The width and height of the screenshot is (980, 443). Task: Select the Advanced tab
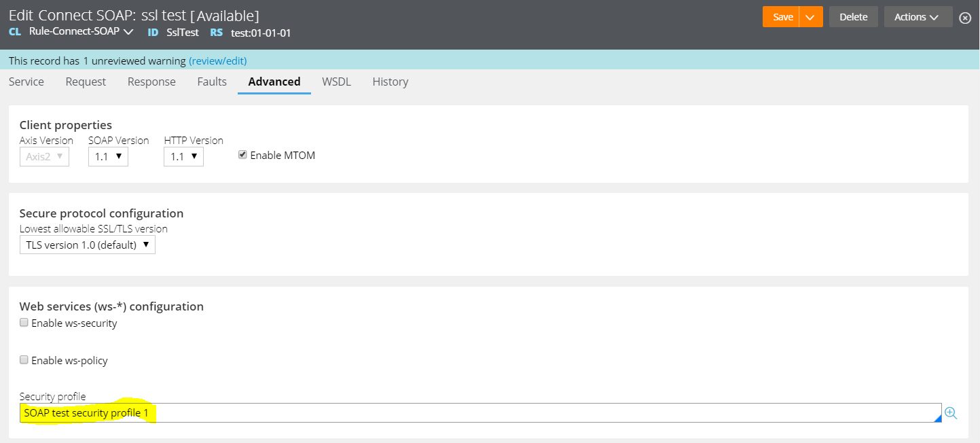pyautogui.click(x=274, y=82)
